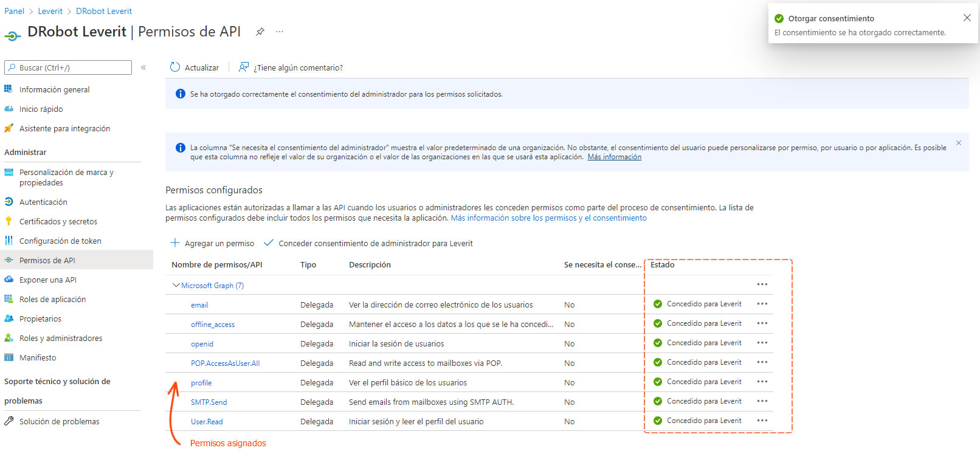This screenshot has height=451, width=980.
Task: Open the ellipsis menu for Microsoft Graph row
Action: tap(762, 284)
